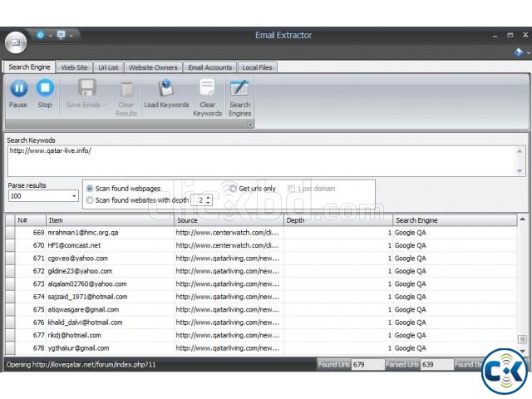Click the Pause scan icon
This screenshot has height=399, width=532.
click(18, 88)
